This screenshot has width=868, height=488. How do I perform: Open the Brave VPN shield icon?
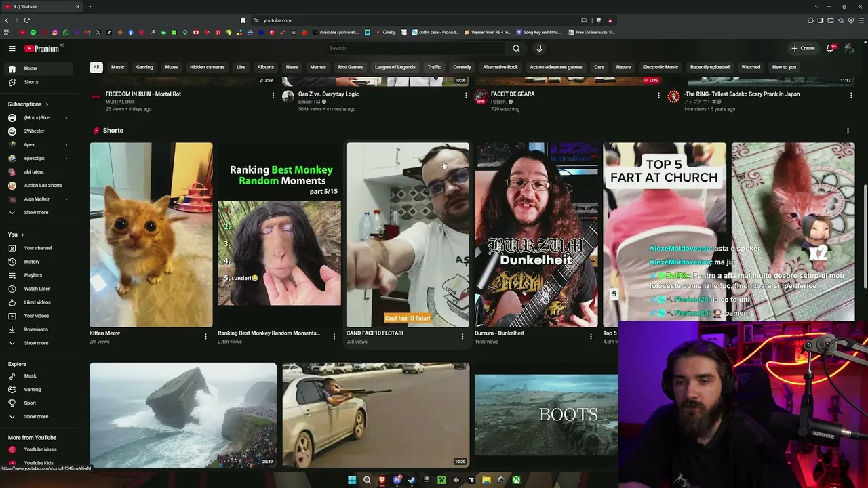click(851, 20)
